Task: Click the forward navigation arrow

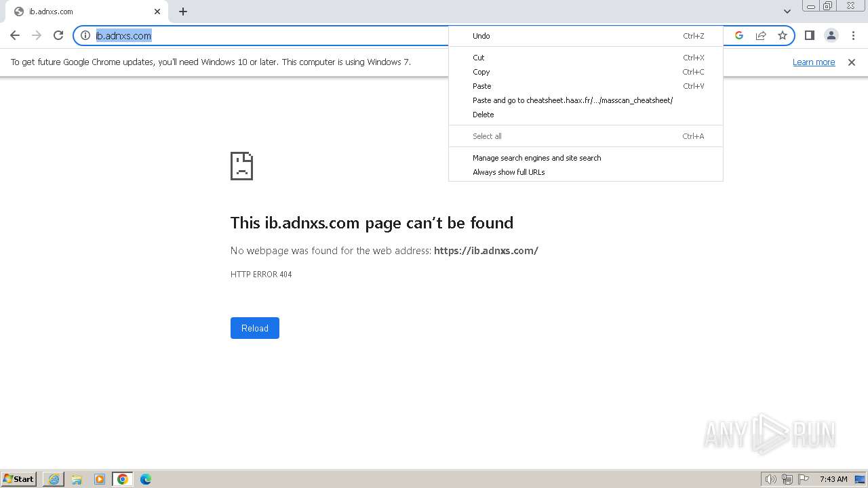Action: pos(37,35)
